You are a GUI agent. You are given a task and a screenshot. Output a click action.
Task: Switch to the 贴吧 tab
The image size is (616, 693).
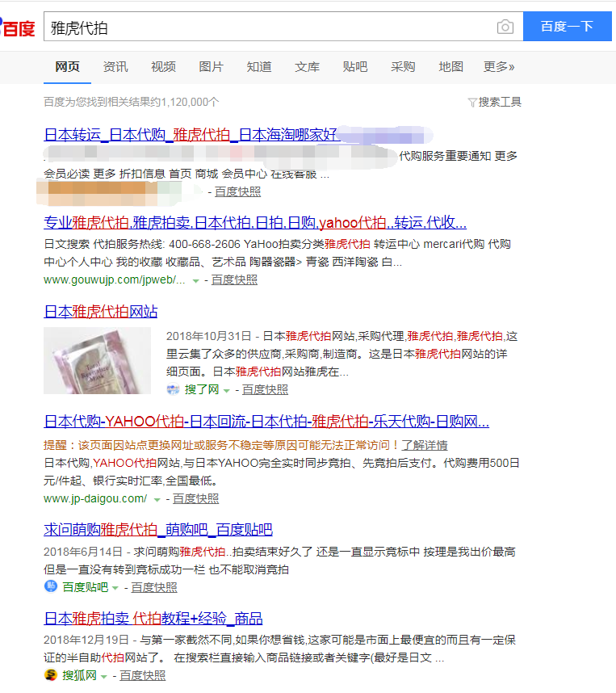pyautogui.click(x=355, y=67)
